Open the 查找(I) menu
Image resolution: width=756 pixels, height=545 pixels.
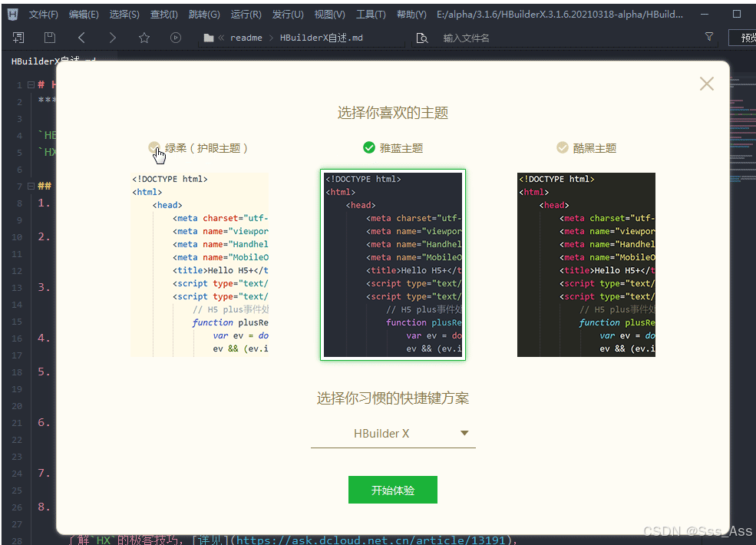pos(164,15)
